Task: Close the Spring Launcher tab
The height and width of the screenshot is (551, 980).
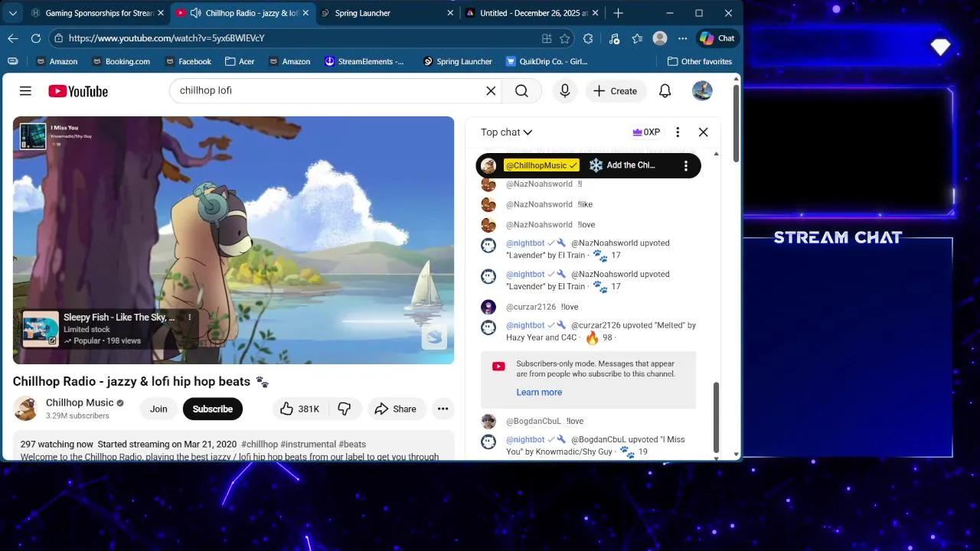Action: [450, 13]
